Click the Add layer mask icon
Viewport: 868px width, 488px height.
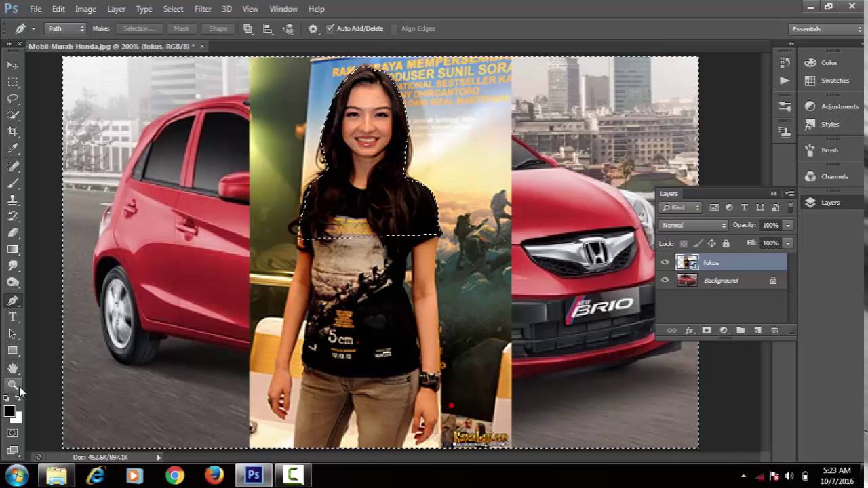coord(707,331)
